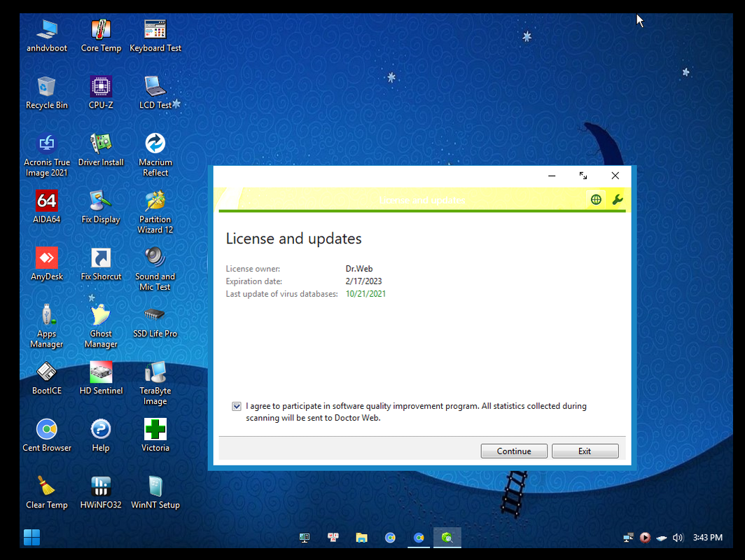The height and width of the screenshot is (560, 745).
Task: Open network tray icon
Action: tap(628, 537)
